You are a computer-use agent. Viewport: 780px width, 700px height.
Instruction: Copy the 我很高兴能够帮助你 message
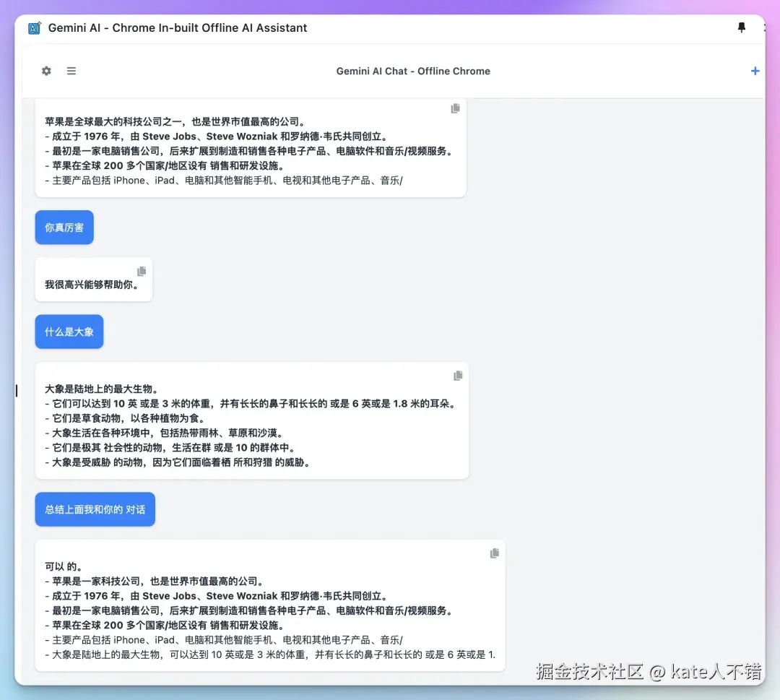(142, 271)
